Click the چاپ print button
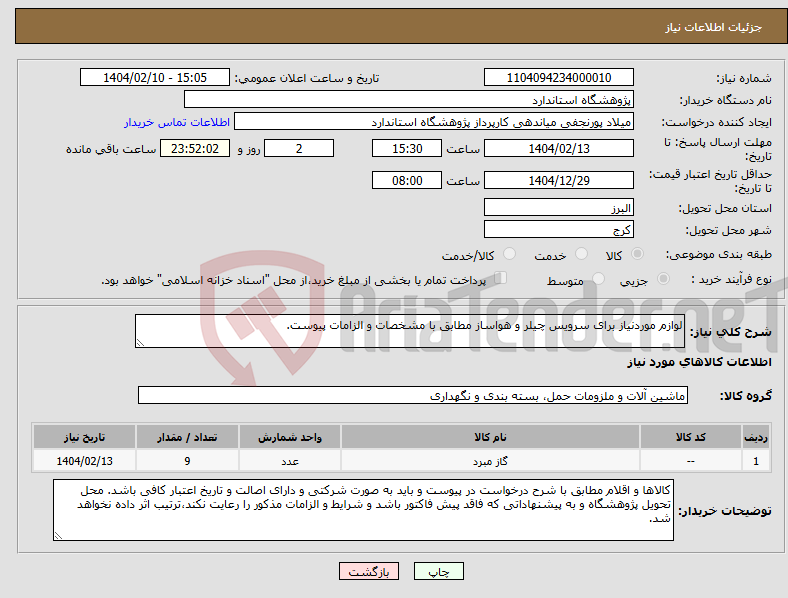This screenshot has width=788, height=598. (439, 571)
